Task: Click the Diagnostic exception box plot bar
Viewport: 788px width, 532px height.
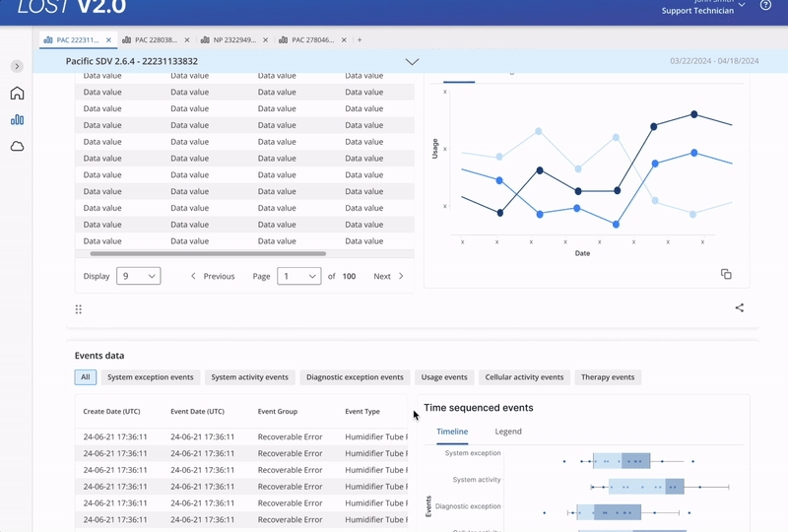Action: point(609,512)
